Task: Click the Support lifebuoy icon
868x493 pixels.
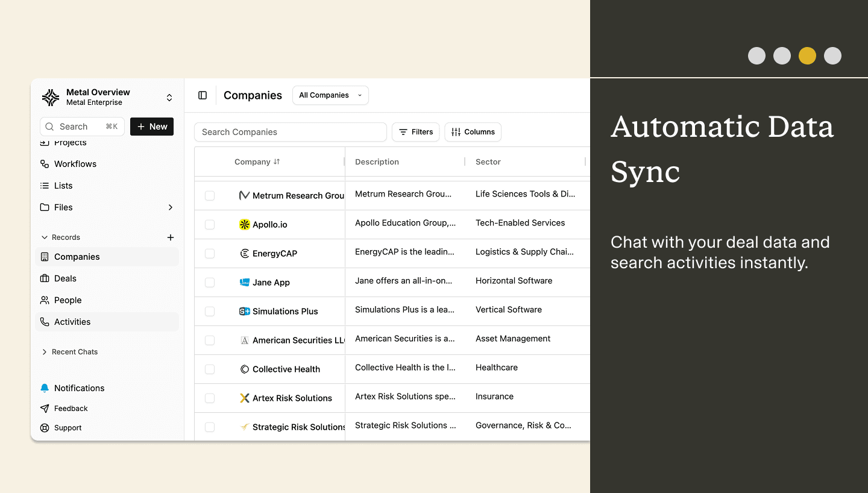Action: (x=45, y=428)
